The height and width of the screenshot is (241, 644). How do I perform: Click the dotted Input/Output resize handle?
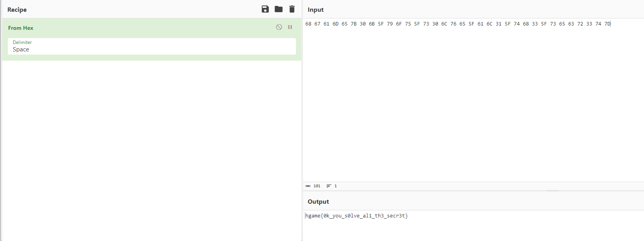pos(553,191)
